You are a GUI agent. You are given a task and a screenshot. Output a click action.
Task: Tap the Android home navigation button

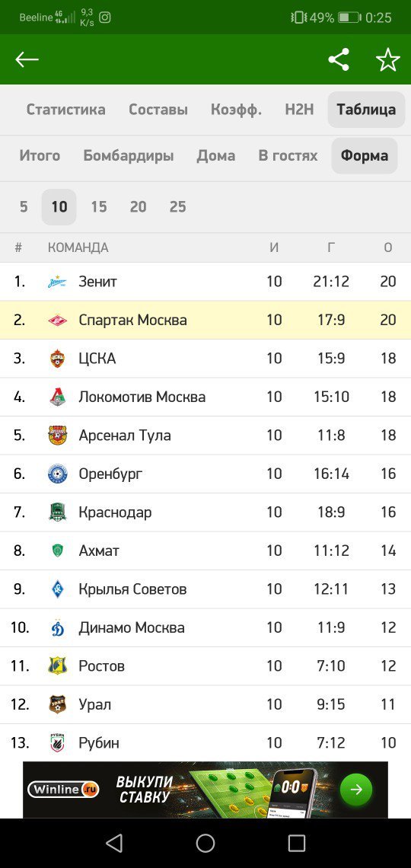click(x=205, y=843)
